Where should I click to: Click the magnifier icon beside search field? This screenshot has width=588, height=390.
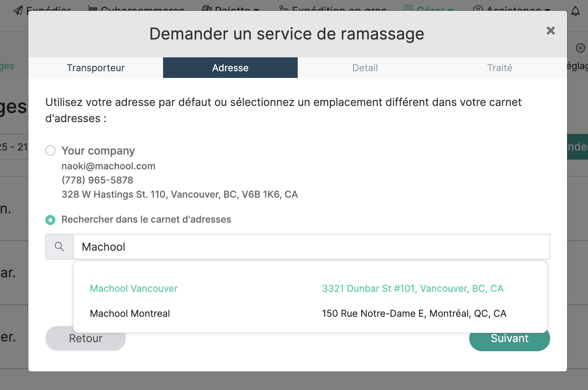point(59,247)
